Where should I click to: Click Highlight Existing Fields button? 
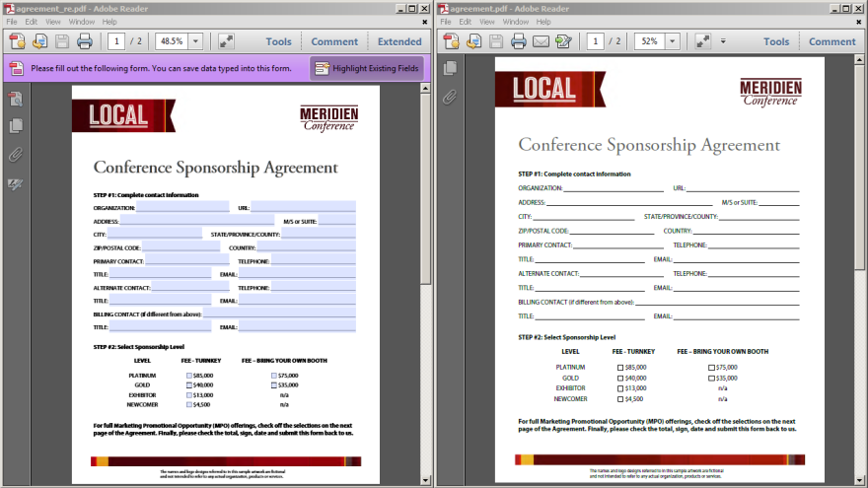point(367,68)
